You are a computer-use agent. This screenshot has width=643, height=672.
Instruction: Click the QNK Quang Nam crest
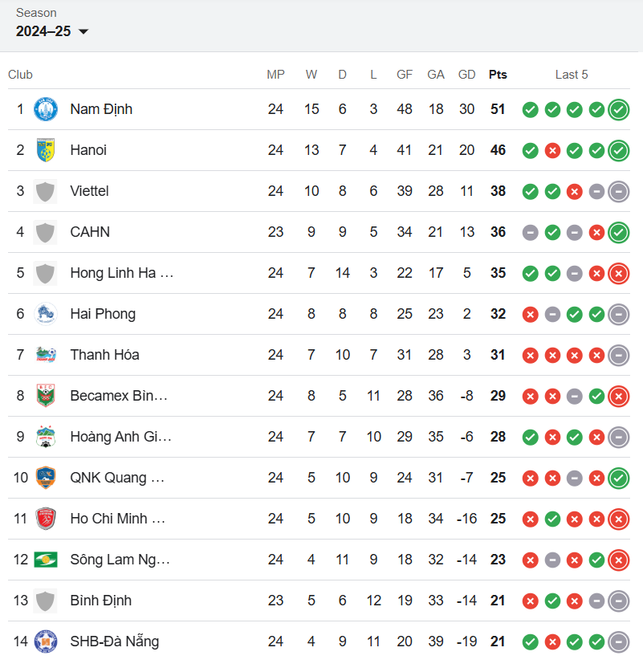click(46, 478)
